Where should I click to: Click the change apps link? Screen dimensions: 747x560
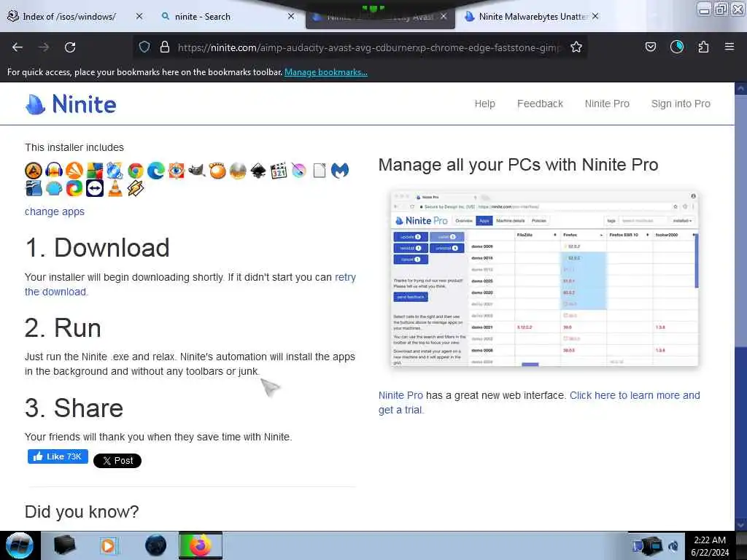54,211
